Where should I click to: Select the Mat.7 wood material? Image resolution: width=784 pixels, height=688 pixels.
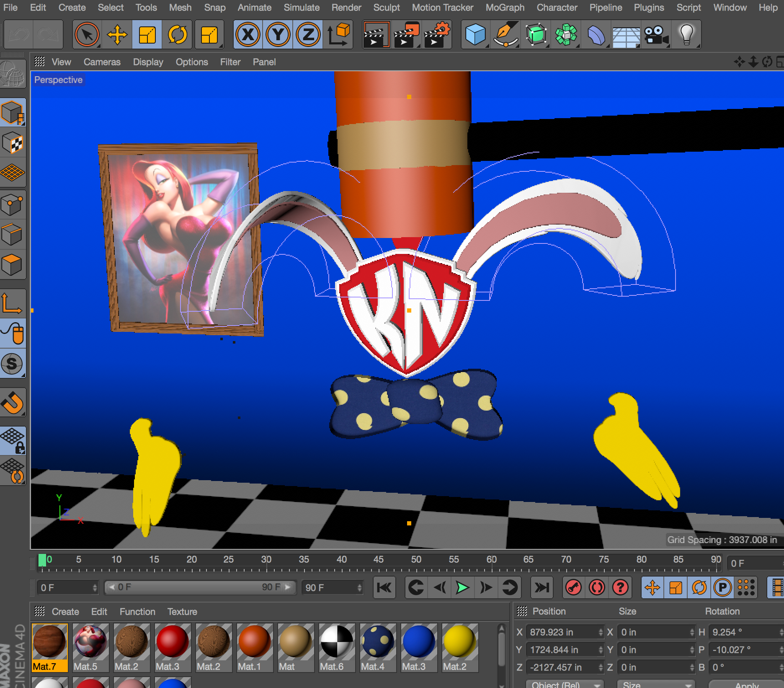pos(49,648)
